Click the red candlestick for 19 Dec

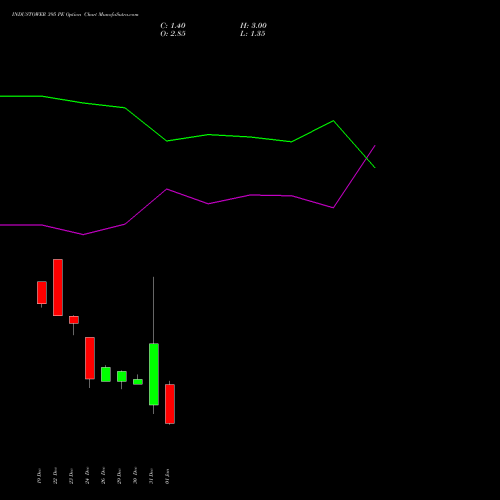pos(42,293)
